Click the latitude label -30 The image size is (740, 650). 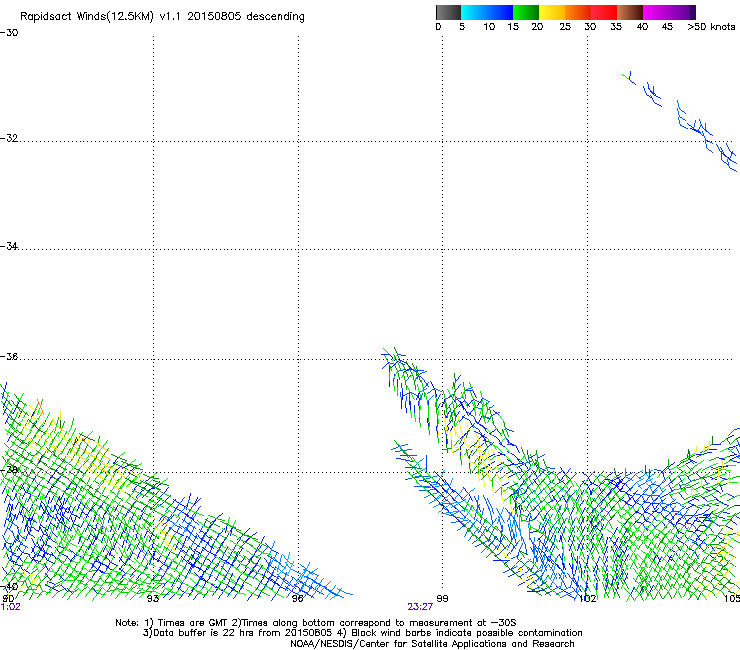[x=9, y=33]
